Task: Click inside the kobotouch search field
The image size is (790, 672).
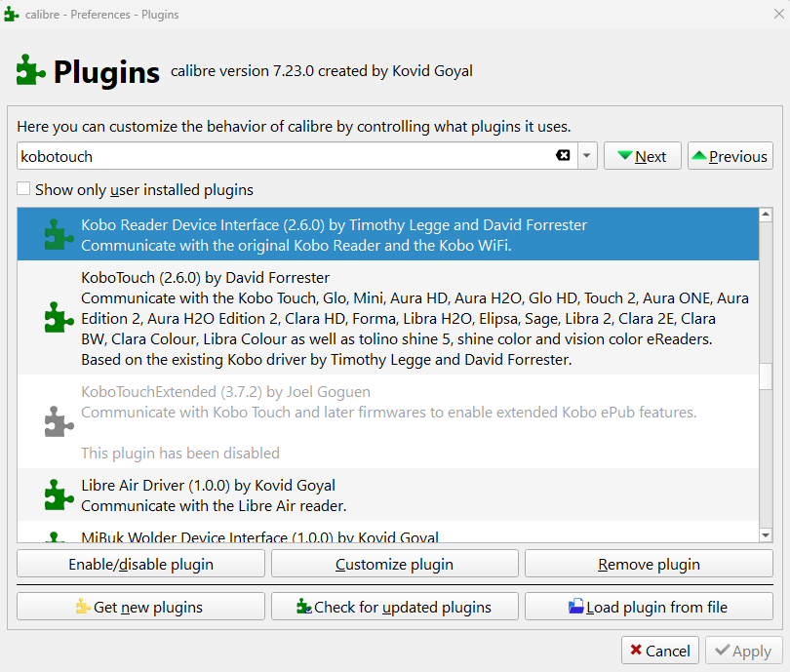Action: (283, 156)
